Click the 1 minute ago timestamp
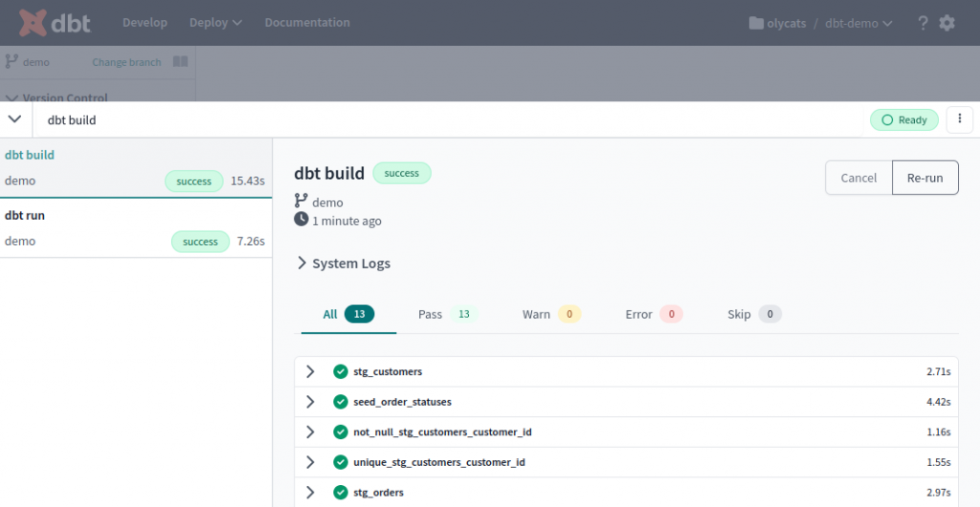The image size is (980, 507). pos(346,220)
